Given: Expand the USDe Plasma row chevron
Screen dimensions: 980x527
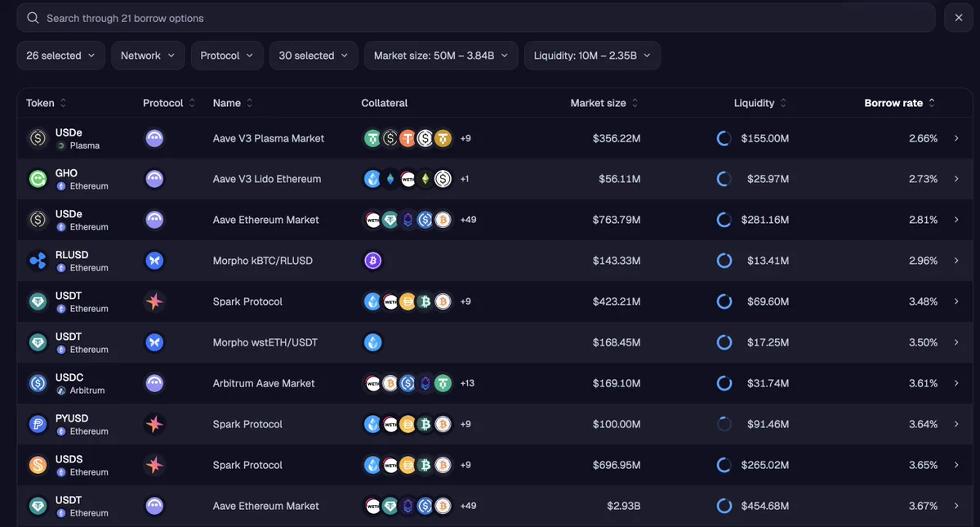Looking at the screenshot, I should [956, 138].
